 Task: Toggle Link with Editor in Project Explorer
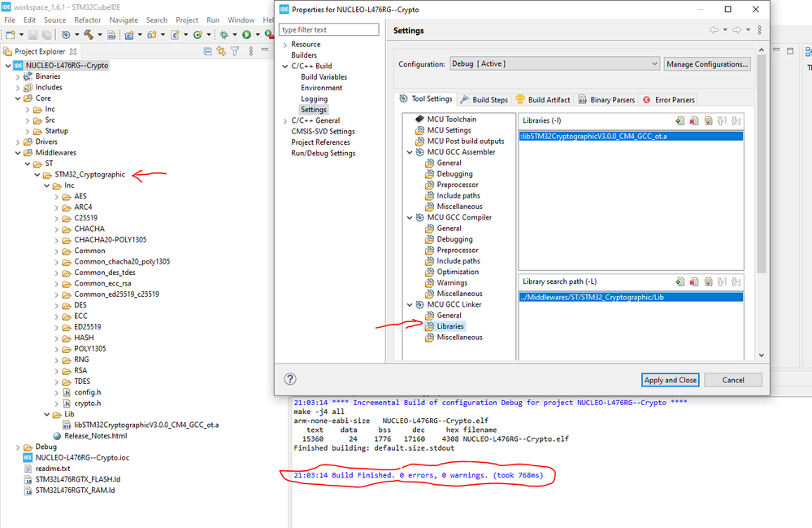point(221,51)
